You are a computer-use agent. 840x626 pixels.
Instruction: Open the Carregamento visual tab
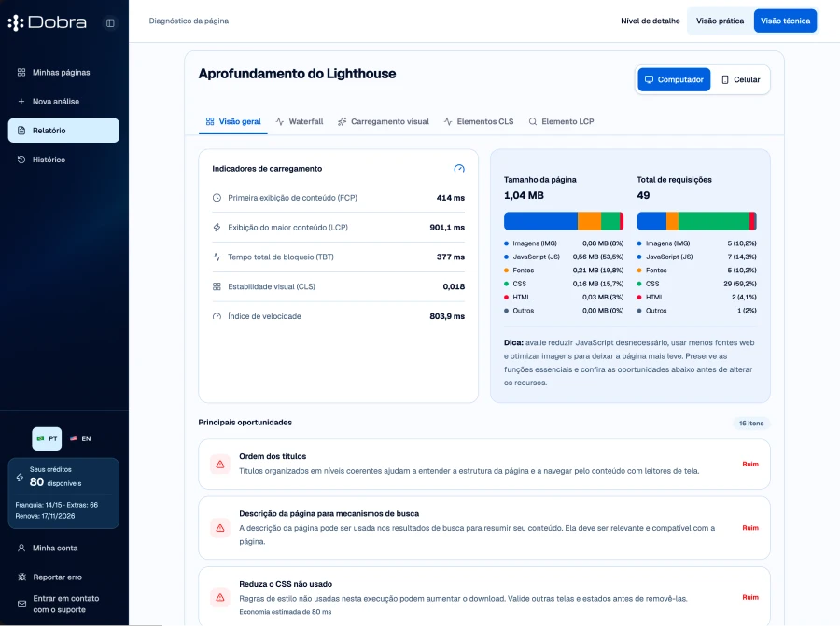(x=383, y=121)
